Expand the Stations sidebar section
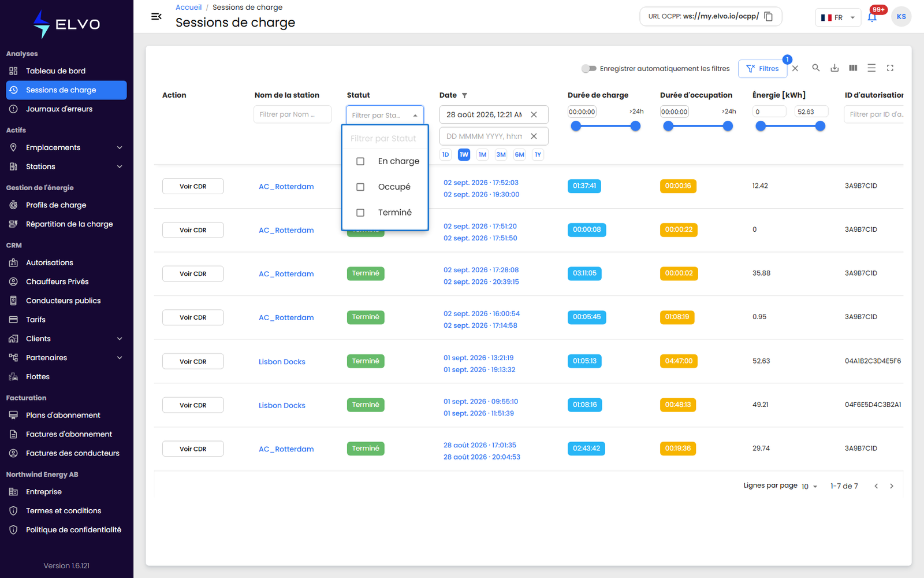924x578 pixels. 66,166
